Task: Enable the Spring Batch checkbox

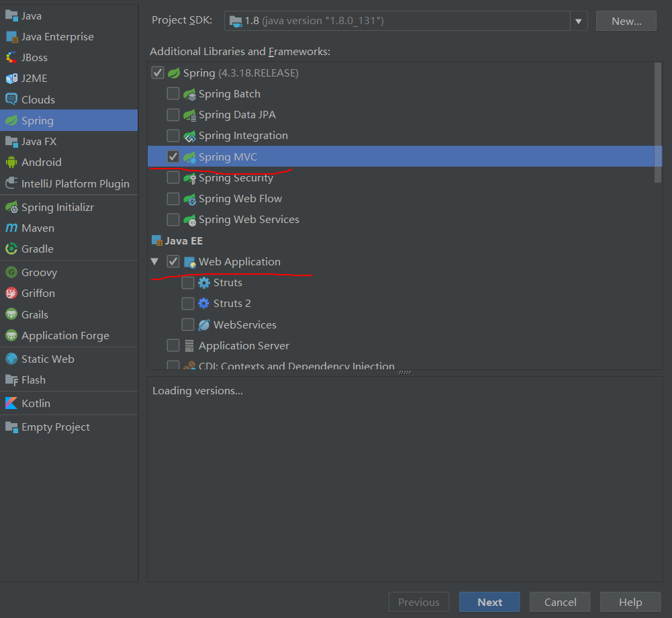Action: point(173,93)
